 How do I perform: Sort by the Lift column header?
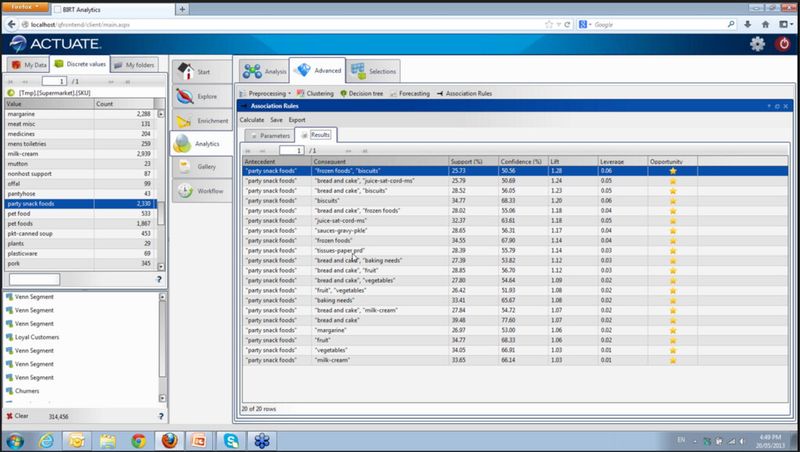click(x=572, y=161)
